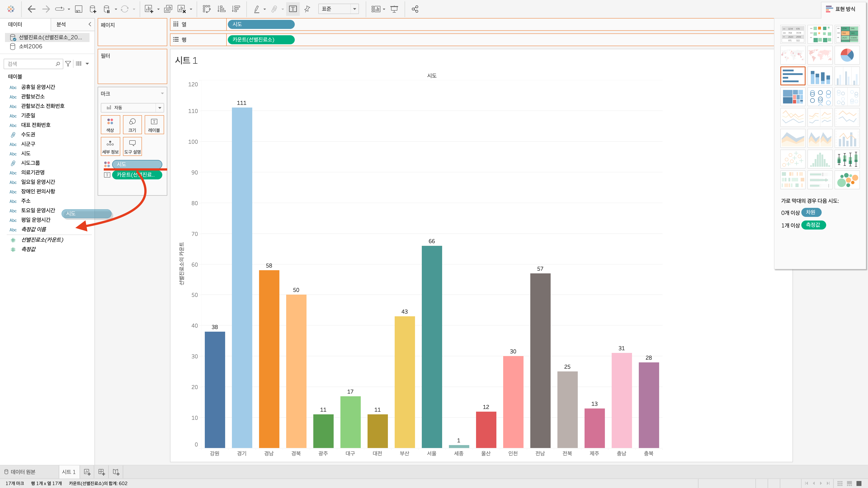
Task: Switch to the 분석 tab
Action: (61, 24)
